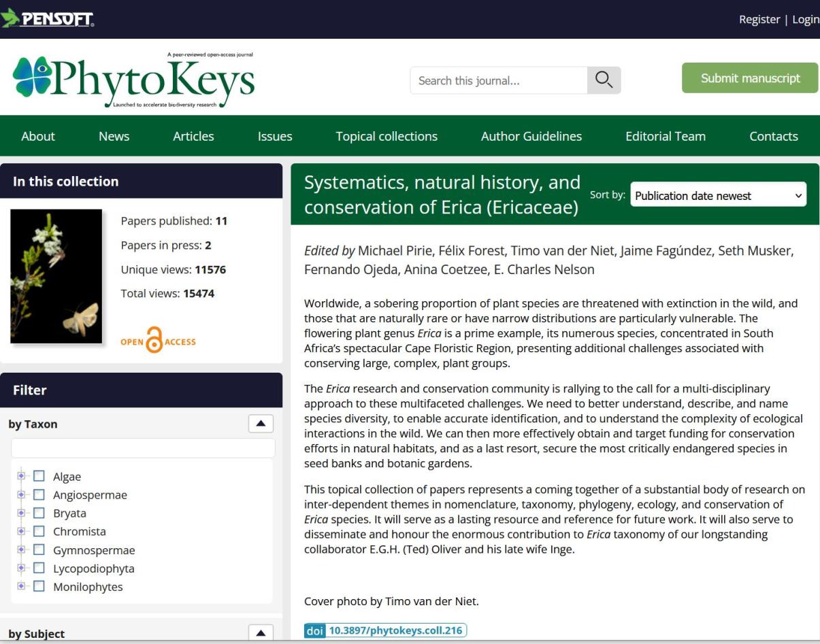Image resolution: width=820 pixels, height=644 pixels.
Task: Click the Open Access logo icon
Action: [158, 342]
